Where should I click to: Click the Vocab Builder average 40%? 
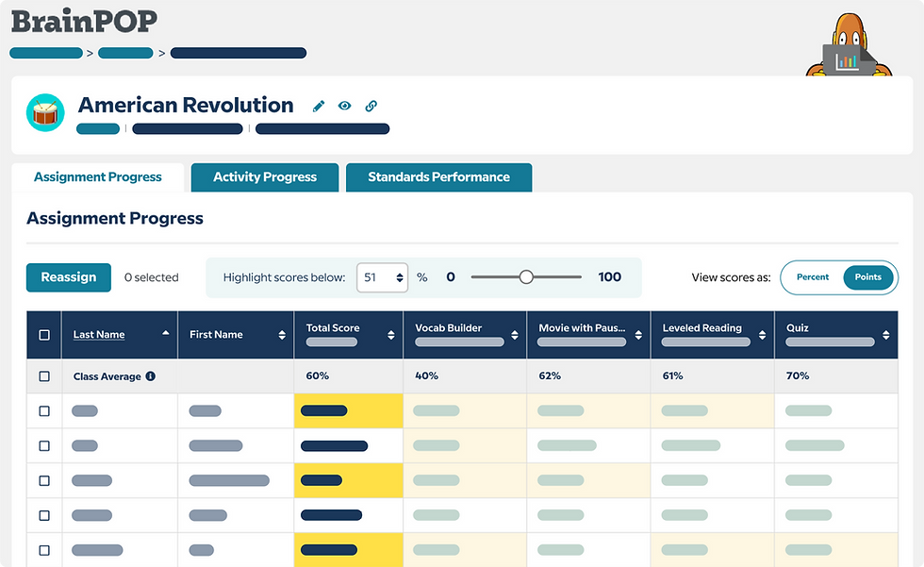(426, 375)
